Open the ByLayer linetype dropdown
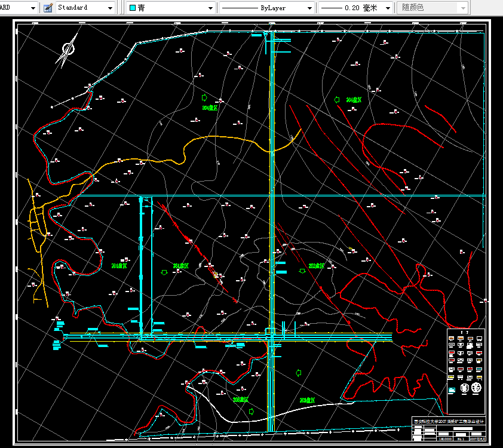Image resolution: width=503 pixels, height=448 pixels. (x=266, y=8)
